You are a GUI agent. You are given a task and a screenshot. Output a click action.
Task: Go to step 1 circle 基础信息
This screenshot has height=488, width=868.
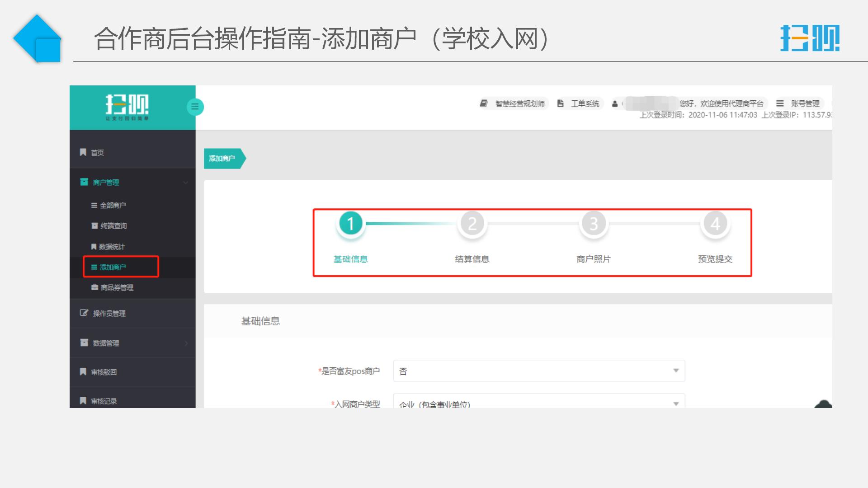pos(350,224)
